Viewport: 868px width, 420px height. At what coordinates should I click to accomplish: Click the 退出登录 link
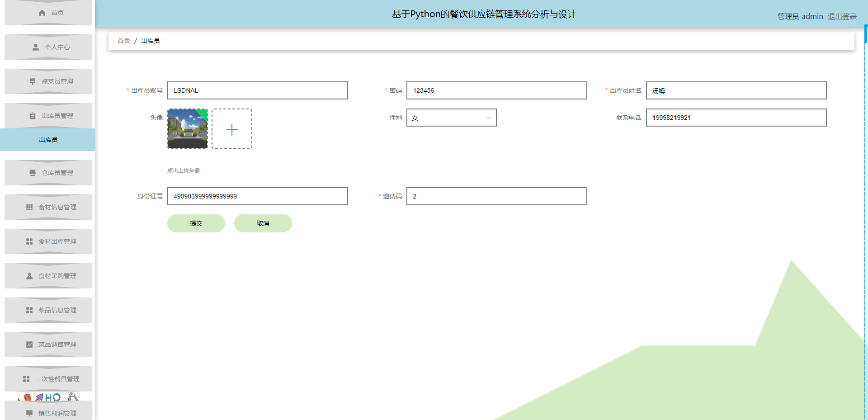(842, 16)
